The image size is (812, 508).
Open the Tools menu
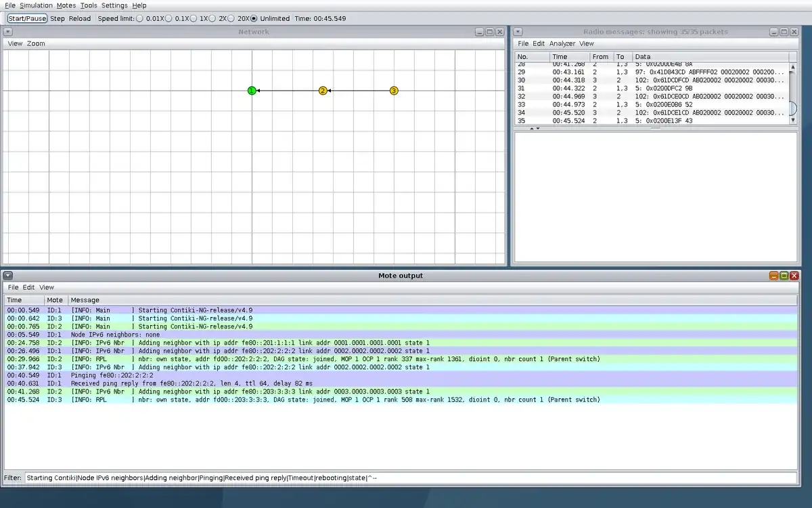[89, 5]
